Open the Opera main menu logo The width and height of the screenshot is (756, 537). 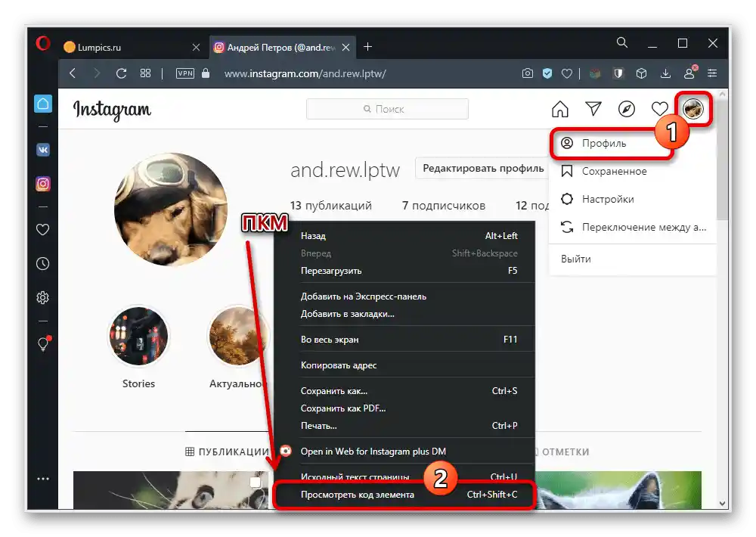click(43, 44)
